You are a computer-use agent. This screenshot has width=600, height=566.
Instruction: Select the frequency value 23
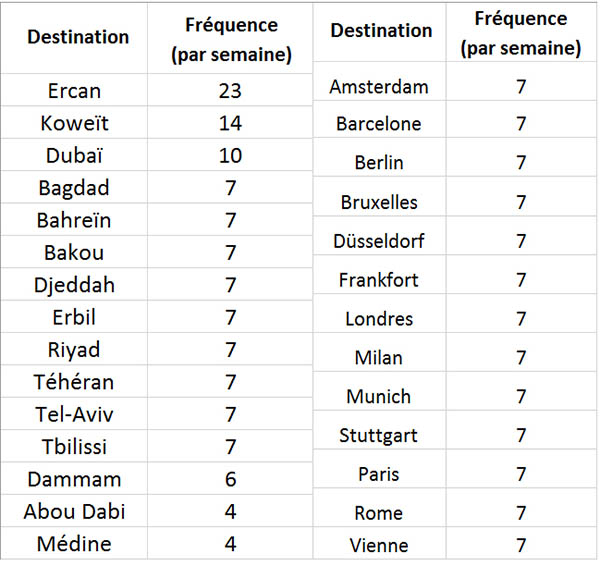click(x=231, y=90)
